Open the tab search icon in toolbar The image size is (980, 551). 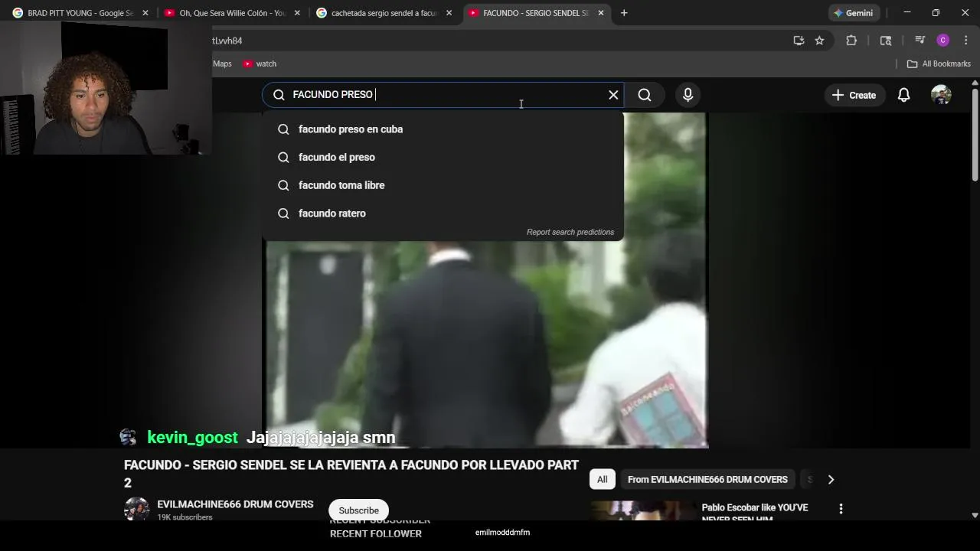tap(886, 41)
